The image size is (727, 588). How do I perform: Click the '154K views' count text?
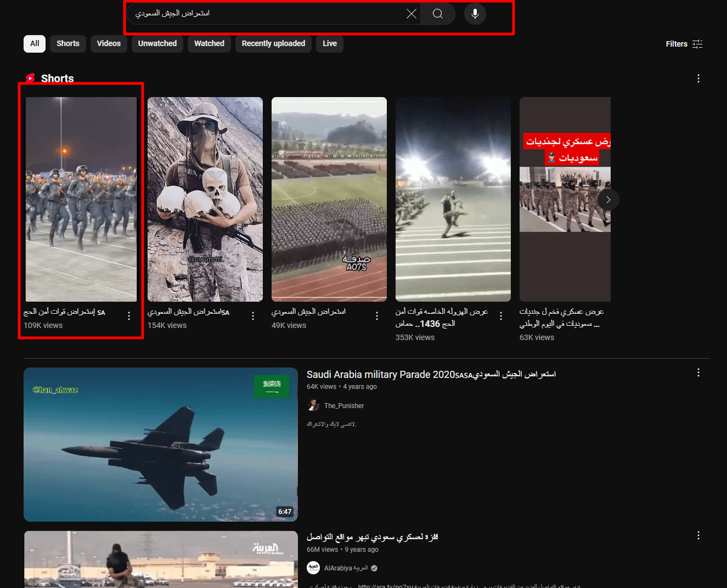point(167,325)
